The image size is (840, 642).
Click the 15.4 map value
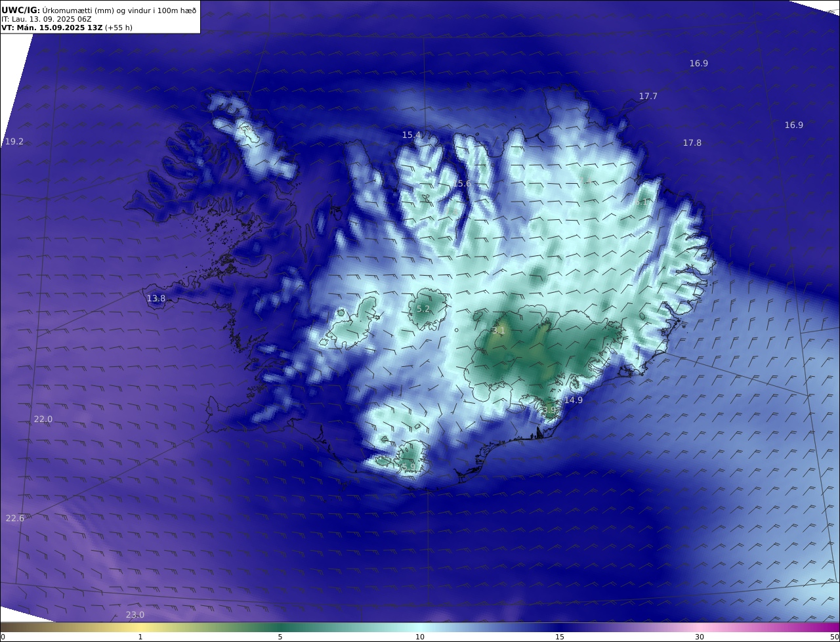tap(411, 135)
